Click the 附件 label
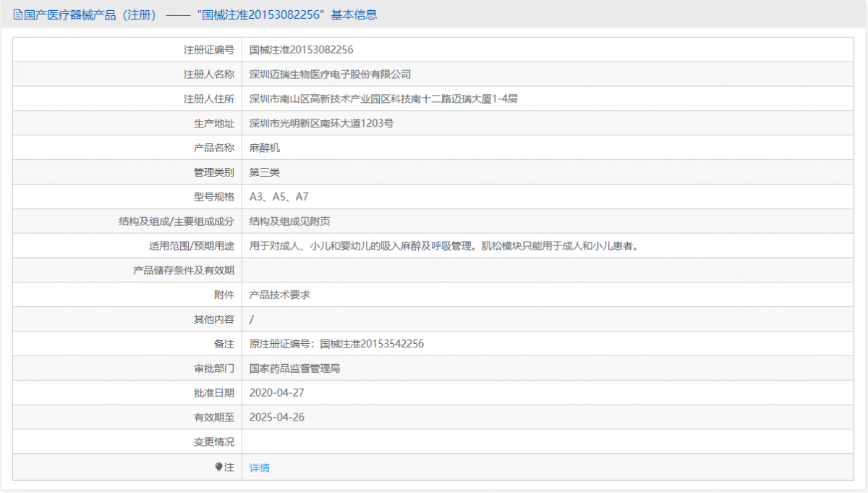 pos(224,295)
